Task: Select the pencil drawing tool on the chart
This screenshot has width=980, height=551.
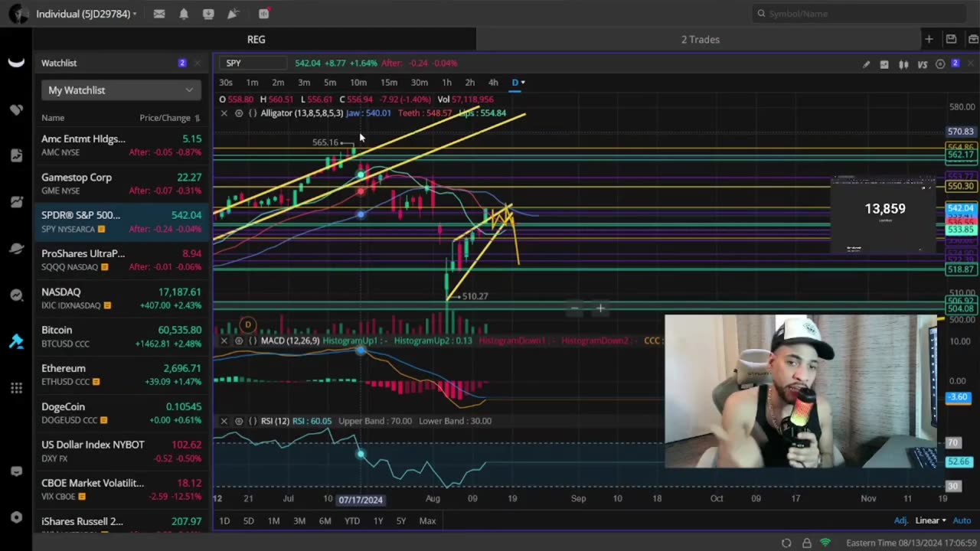Action: (866, 64)
